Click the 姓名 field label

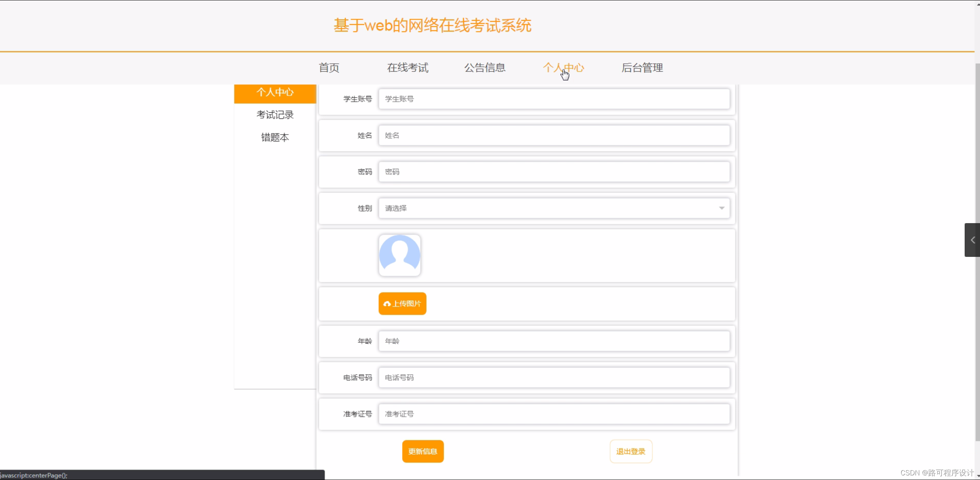tap(365, 135)
